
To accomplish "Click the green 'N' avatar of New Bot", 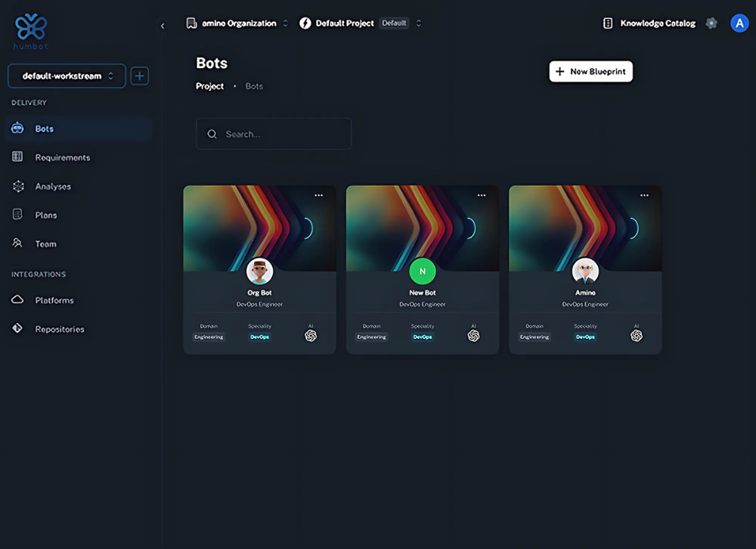I will coord(423,271).
